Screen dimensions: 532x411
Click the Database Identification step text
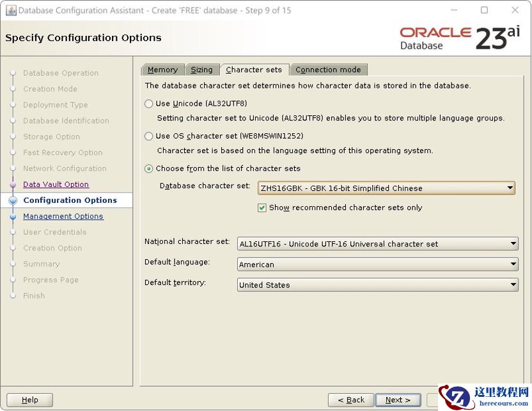66,120
